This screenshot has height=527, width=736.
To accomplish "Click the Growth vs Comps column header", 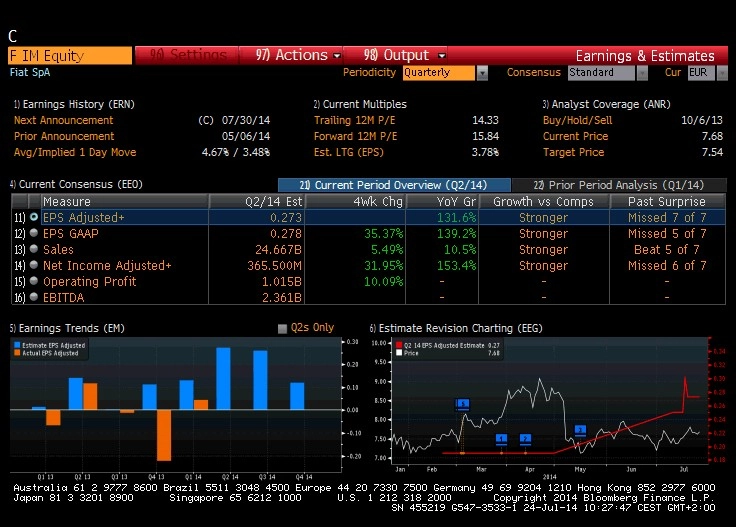I will pos(544,201).
